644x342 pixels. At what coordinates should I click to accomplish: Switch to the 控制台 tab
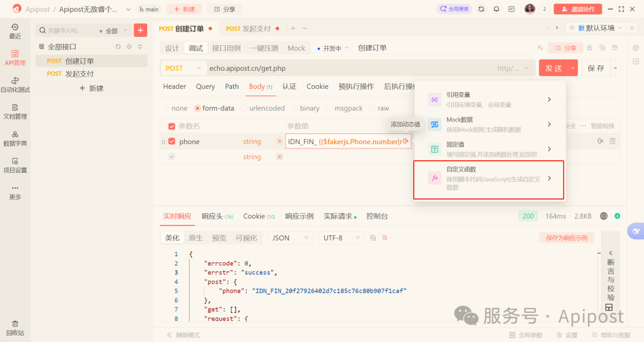click(377, 216)
